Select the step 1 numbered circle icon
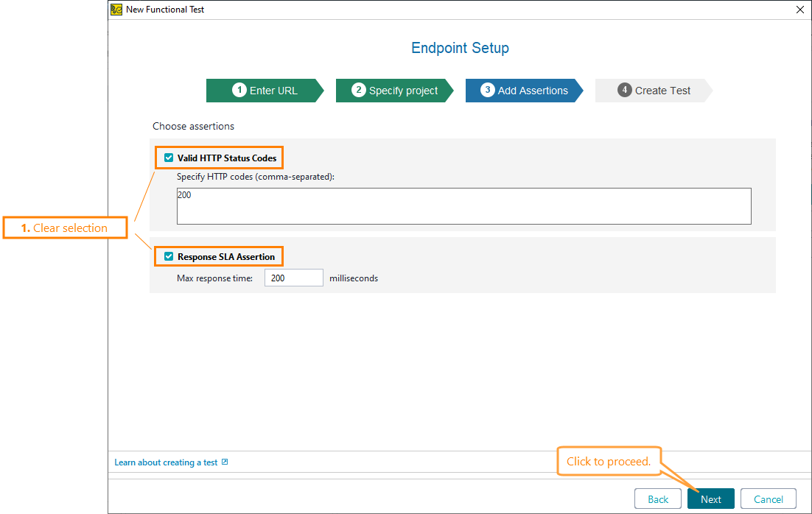Screen dimensions: 812x514 (239, 90)
